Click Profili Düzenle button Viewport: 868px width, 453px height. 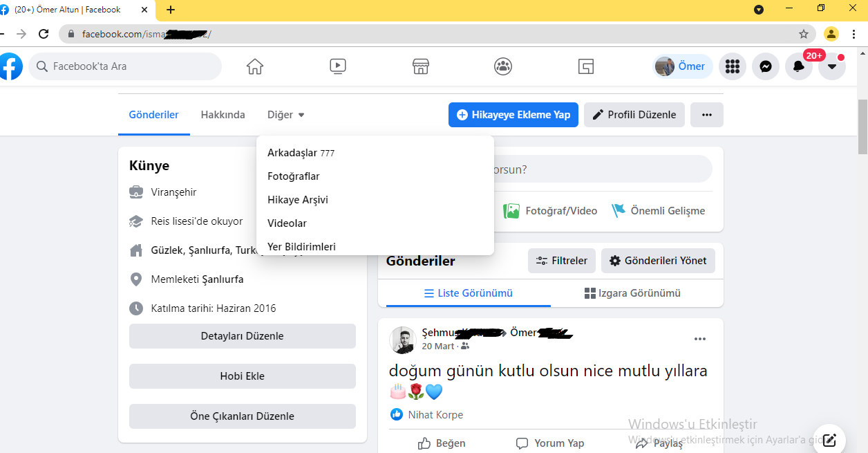634,115
